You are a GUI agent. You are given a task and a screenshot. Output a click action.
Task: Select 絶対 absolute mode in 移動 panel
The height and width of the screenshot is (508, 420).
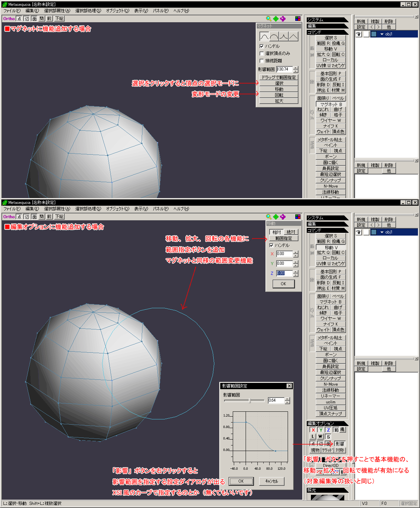point(291,232)
